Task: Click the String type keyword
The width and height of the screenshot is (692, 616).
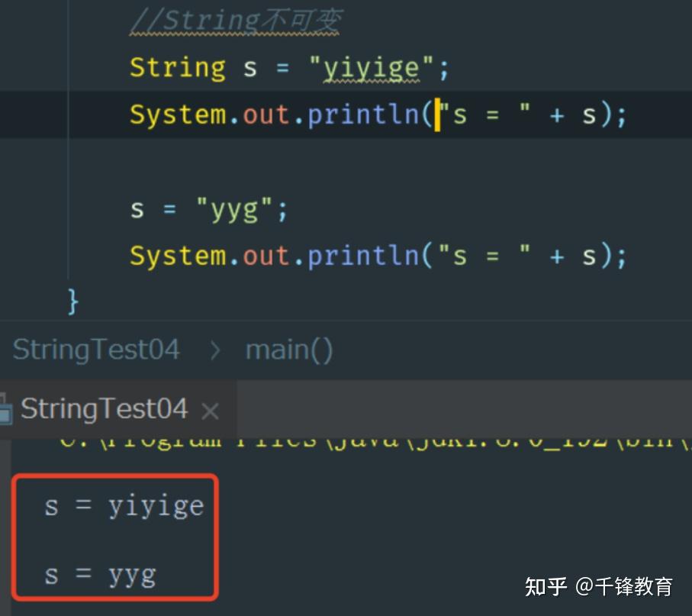Action: [178, 69]
